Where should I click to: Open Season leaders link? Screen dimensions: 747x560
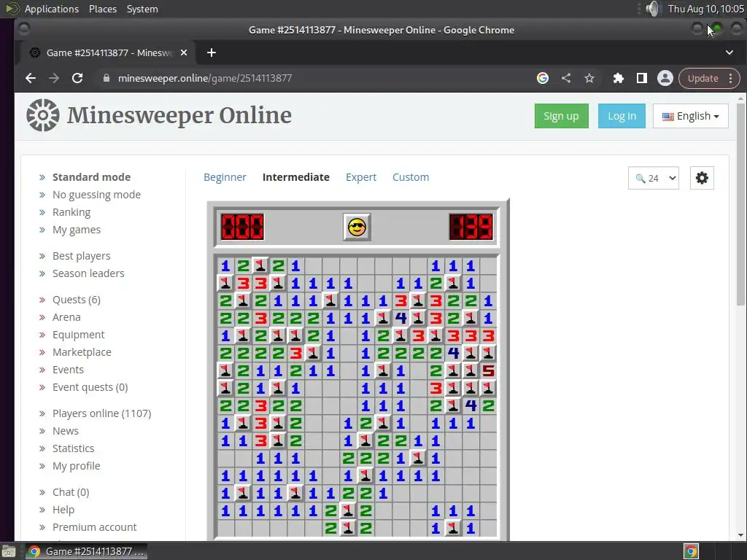88,273
